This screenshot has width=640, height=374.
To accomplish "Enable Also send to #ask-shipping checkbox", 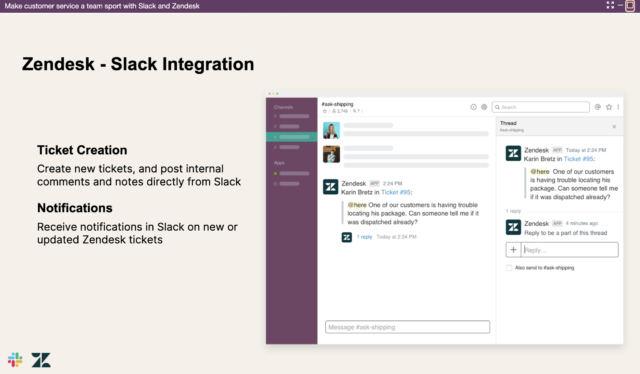I will (509, 268).
